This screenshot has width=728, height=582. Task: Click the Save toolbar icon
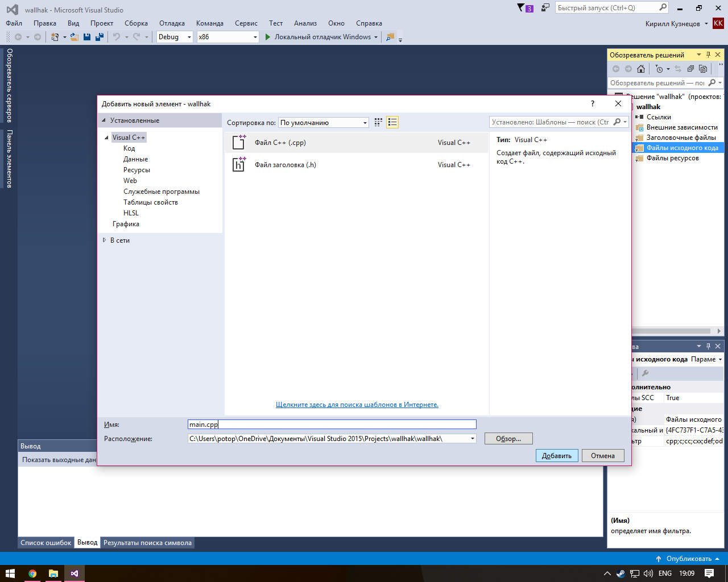click(87, 37)
